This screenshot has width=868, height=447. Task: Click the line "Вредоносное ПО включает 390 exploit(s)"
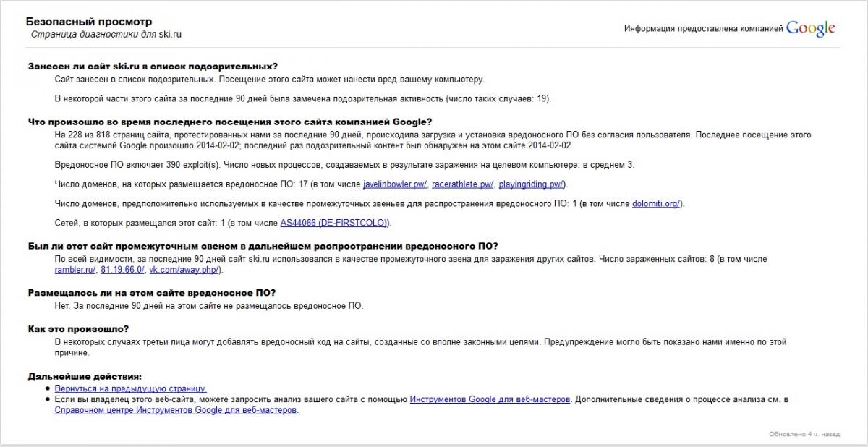click(344, 165)
